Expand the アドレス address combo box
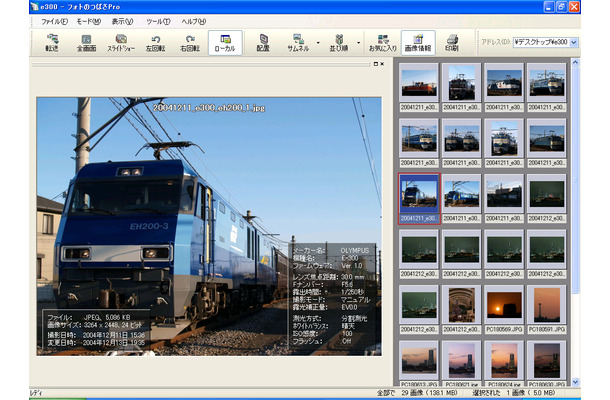 point(574,42)
